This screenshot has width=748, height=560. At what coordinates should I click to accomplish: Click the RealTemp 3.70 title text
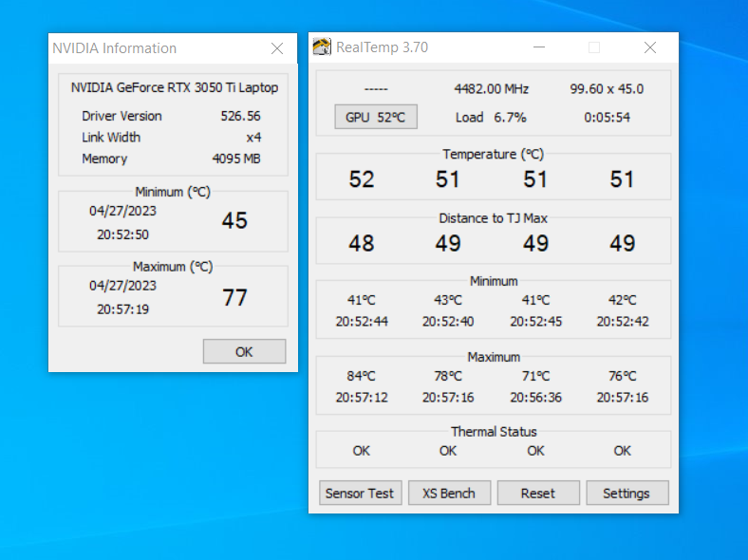383,47
